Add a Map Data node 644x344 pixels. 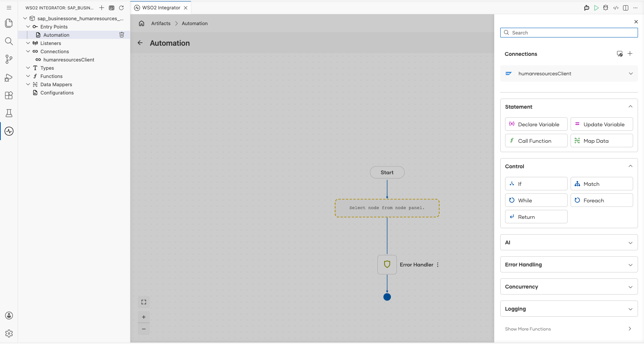point(602,141)
